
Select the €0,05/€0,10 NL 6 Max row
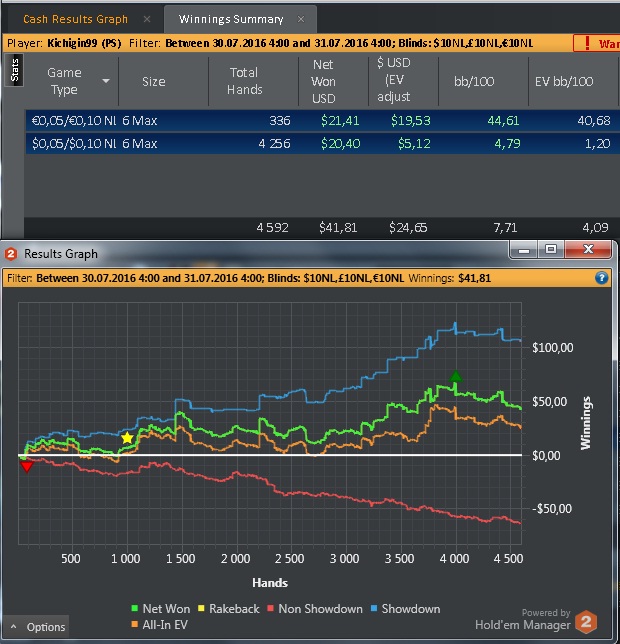pyautogui.click(x=322, y=120)
